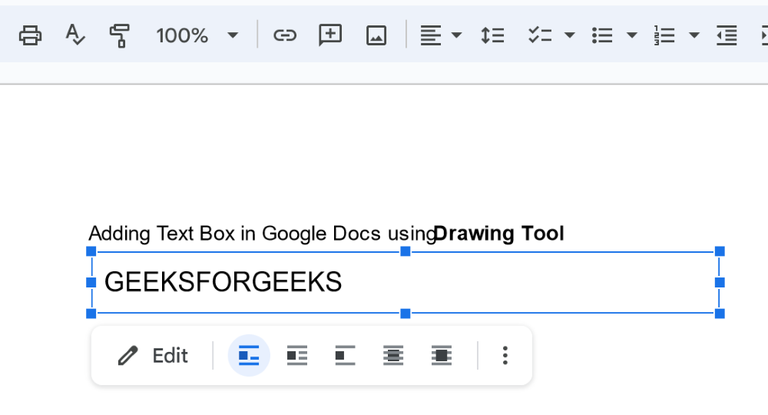Insert an image
The height and width of the screenshot is (415, 768).
pyautogui.click(x=376, y=35)
